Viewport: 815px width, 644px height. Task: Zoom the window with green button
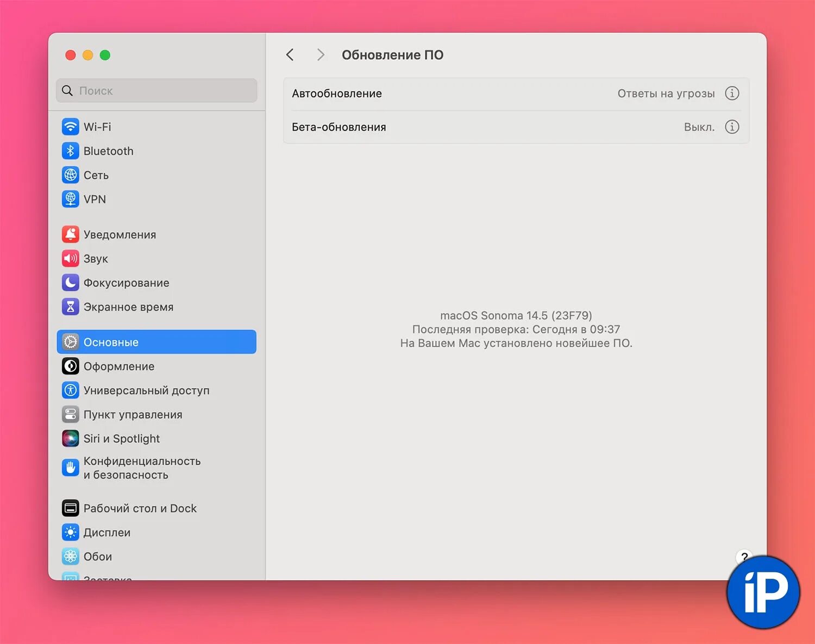(105, 55)
